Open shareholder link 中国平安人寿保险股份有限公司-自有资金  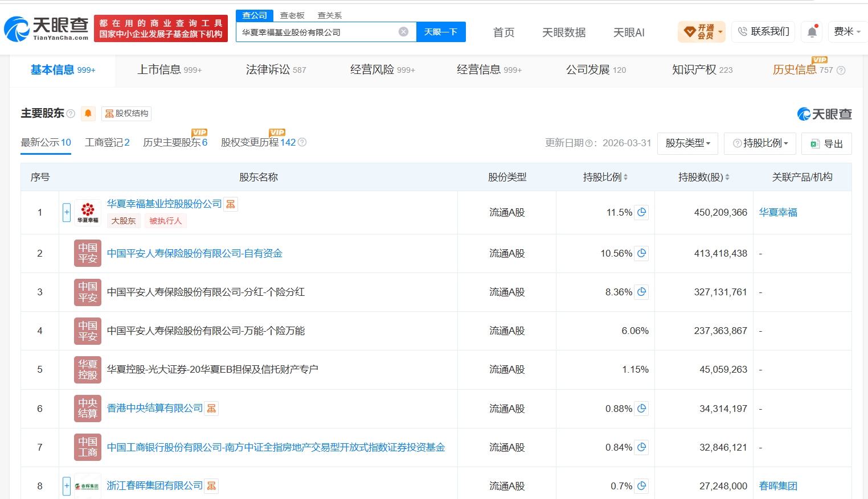(195, 253)
